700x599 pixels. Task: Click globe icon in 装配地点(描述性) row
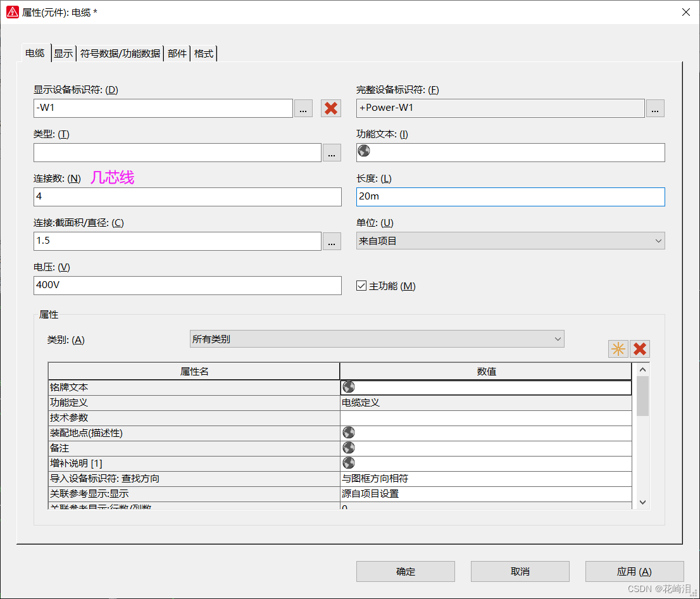click(349, 432)
